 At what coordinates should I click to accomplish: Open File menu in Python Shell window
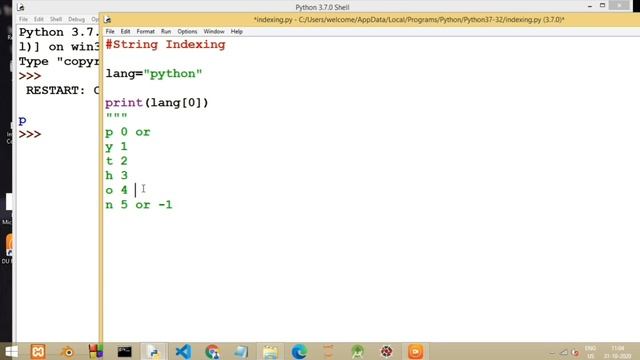[23, 19]
